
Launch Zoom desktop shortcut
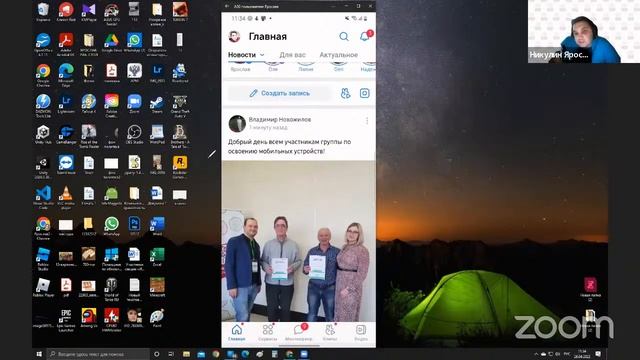[x=134, y=104]
